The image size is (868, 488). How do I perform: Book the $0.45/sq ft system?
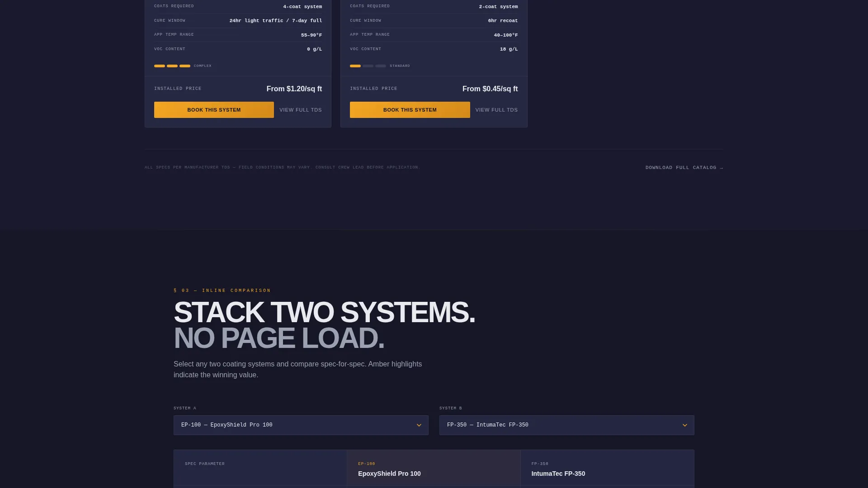coord(410,110)
